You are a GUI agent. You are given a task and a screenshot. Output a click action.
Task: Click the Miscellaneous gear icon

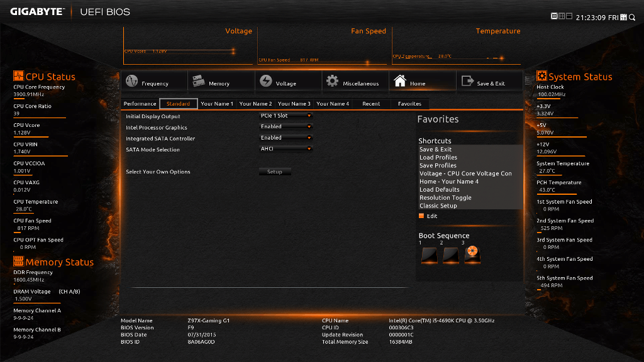[x=332, y=81]
